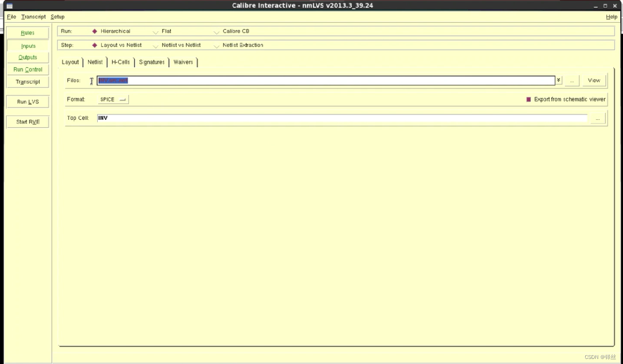Open the Transcript menu

click(34, 17)
